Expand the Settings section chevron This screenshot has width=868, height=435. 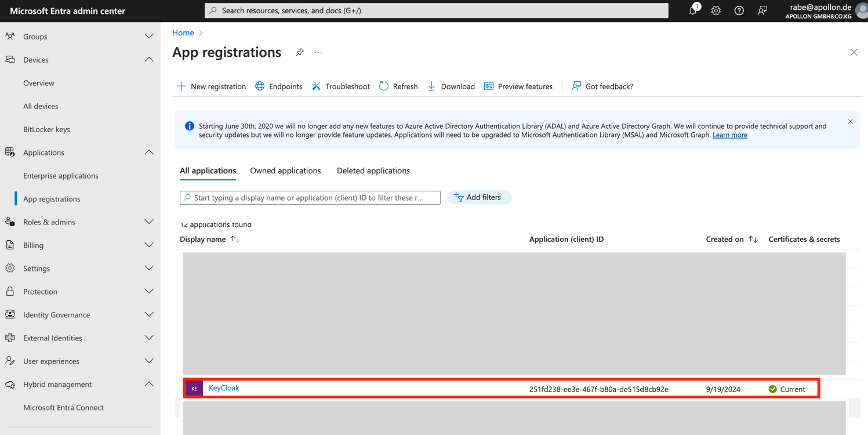click(x=149, y=268)
